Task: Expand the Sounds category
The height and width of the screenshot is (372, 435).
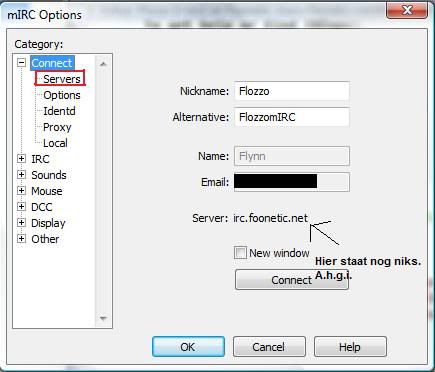Action: coord(22,175)
